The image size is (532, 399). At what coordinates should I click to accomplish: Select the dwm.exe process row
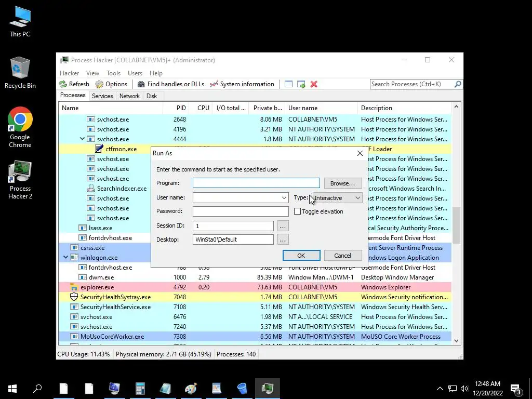(x=255, y=277)
